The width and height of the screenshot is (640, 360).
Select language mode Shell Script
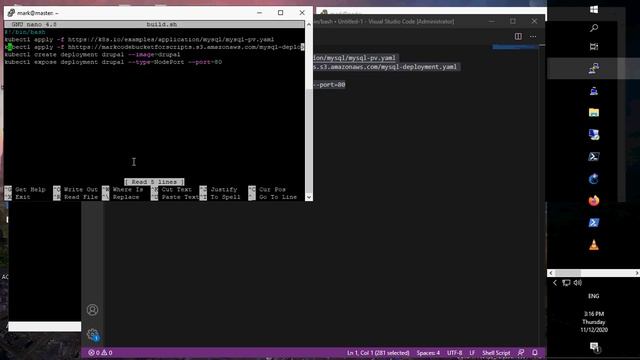tap(496, 353)
